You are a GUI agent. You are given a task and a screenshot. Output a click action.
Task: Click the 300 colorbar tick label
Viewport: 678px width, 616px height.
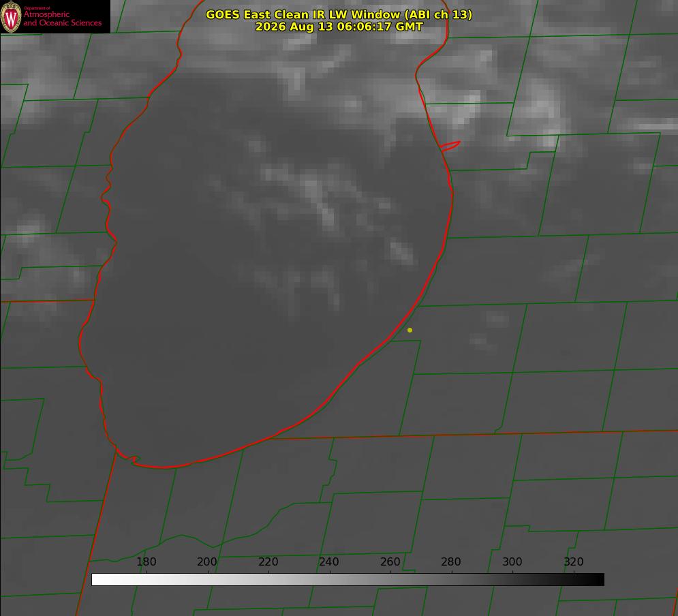click(512, 561)
